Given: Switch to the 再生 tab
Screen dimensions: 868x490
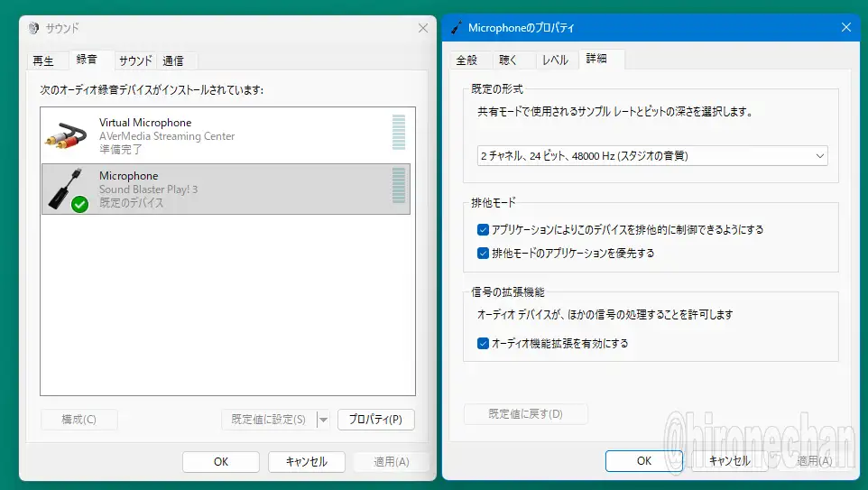Looking at the screenshot, I should pyautogui.click(x=43, y=60).
